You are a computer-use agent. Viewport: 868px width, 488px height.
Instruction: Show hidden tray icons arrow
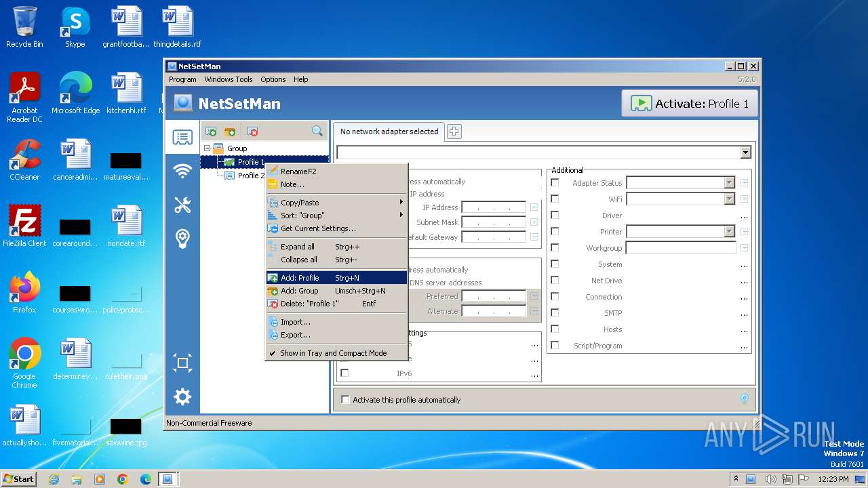click(x=736, y=479)
